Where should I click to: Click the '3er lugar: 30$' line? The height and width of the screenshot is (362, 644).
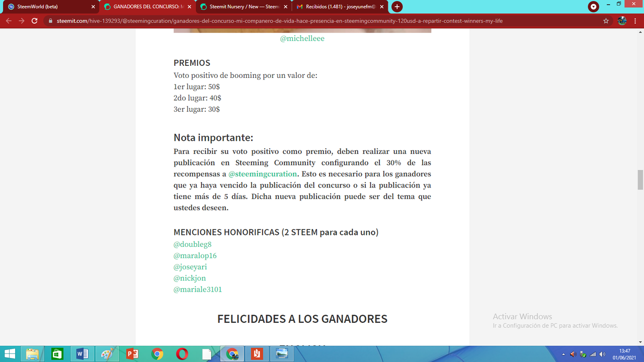(197, 109)
